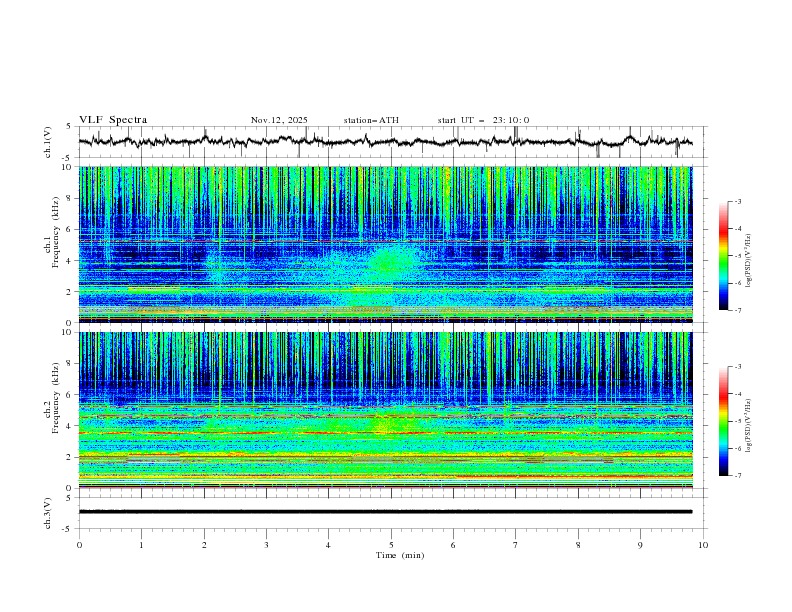Click the ch.1 spectrogram color scale bar
Viewport: 792px width, 612px height.
(x=724, y=256)
